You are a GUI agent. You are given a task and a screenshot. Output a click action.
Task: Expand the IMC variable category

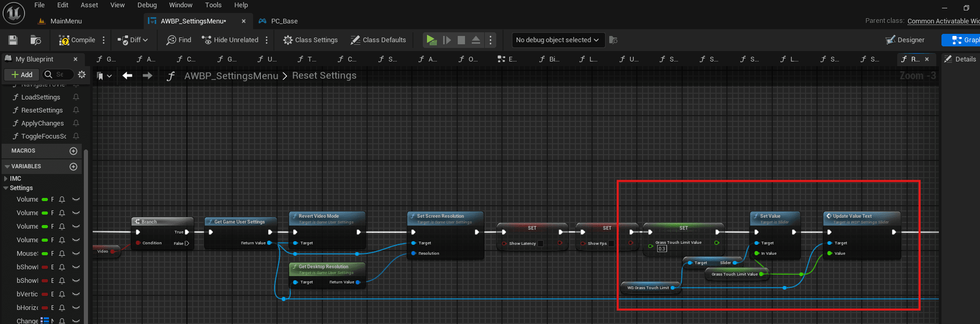click(6, 179)
